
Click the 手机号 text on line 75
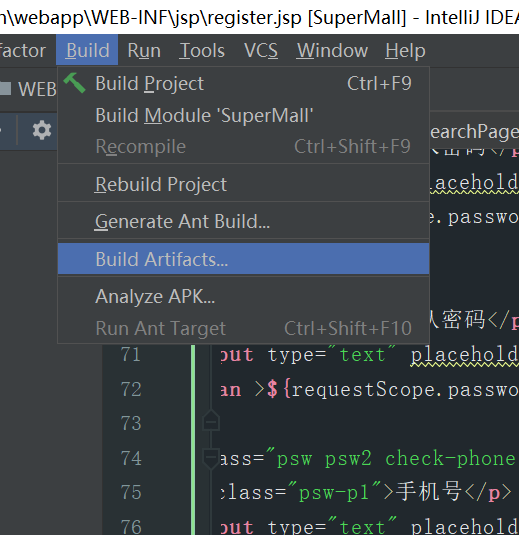[429, 492]
